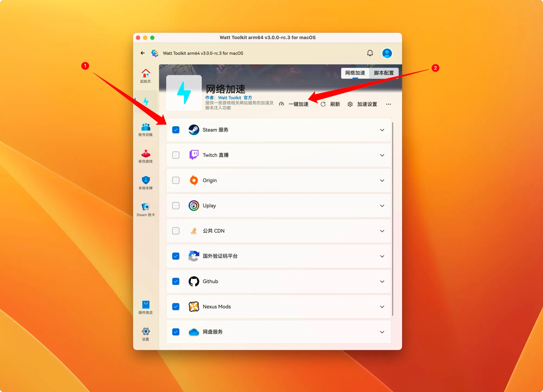This screenshot has height=392, width=543.
Task: Open 本地令牌 local authenticator icon
Action: pyautogui.click(x=146, y=183)
